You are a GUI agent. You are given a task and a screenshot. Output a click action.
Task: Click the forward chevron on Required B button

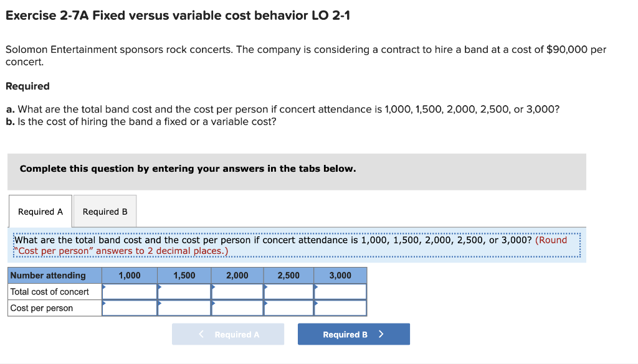(x=381, y=334)
